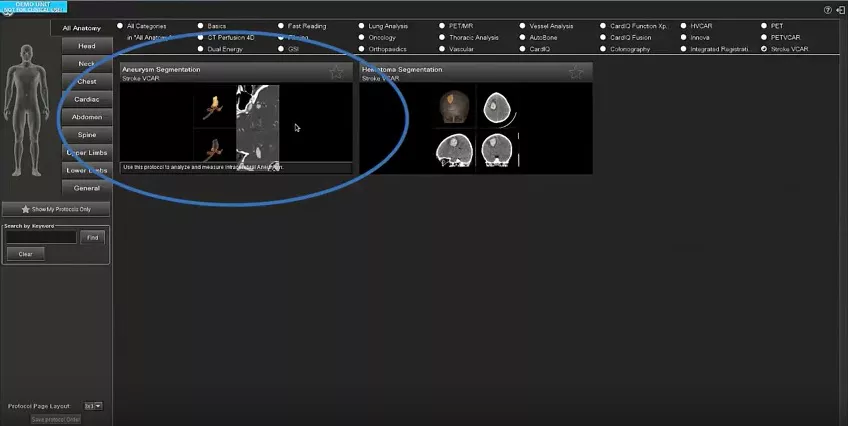Select the Spine anatomy tab
The image size is (848, 426).
(87, 135)
